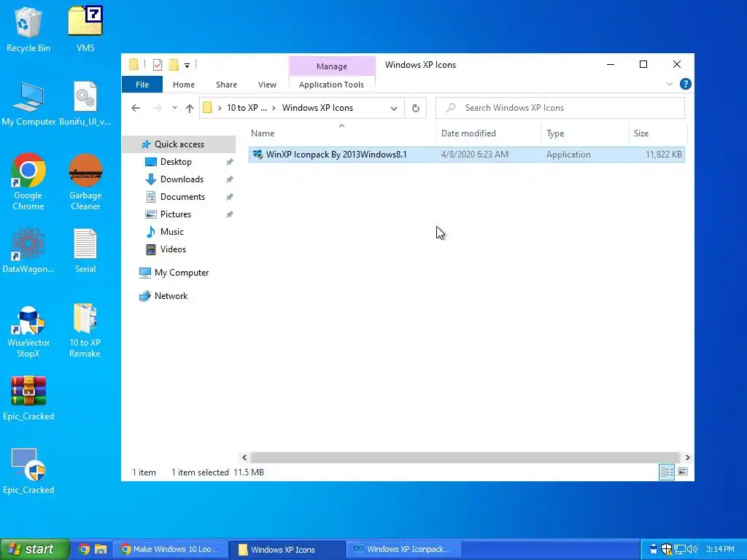Refresh the Windows XP Icons folder
747x560 pixels.
point(415,108)
